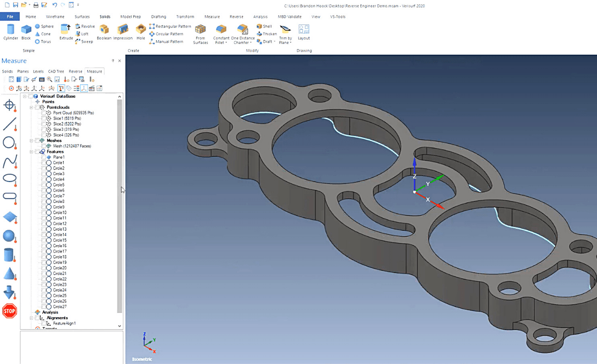Click the Thicken tool

click(267, 34)
